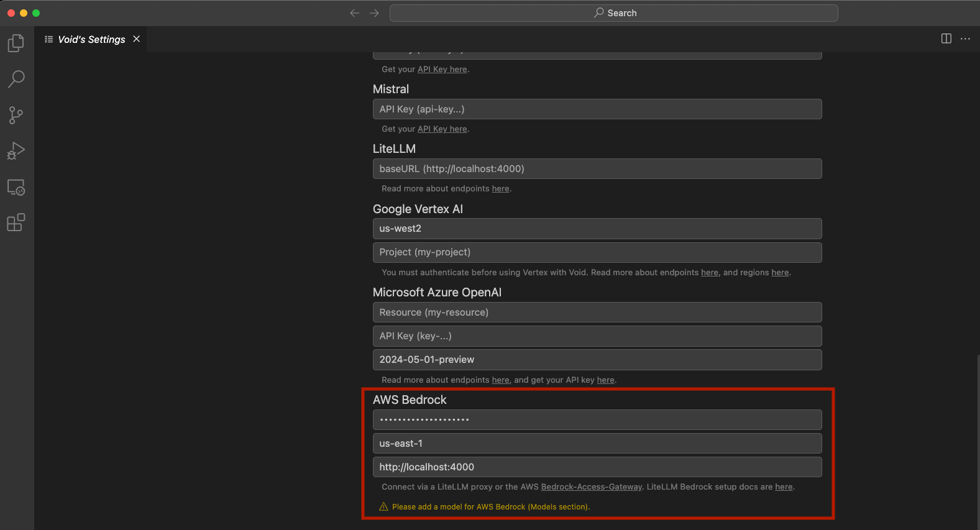Open the Extensions view
This screenshot has width=980, height=530.
pyautogui.click(x=16, y=222)
